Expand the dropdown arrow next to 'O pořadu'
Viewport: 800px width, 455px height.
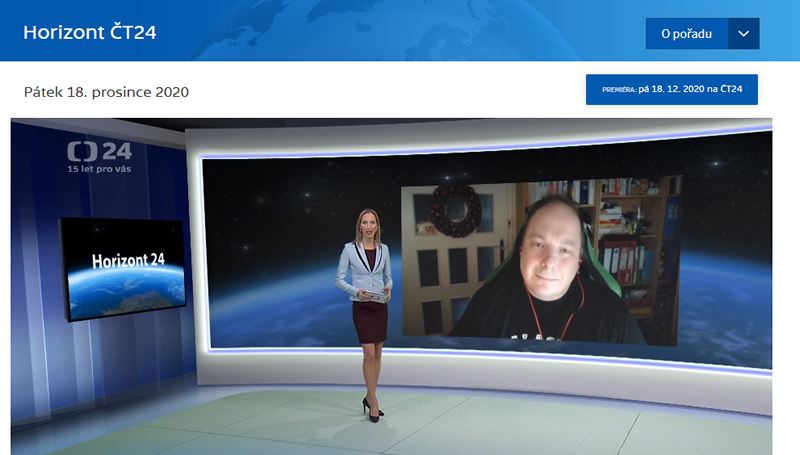743,34
